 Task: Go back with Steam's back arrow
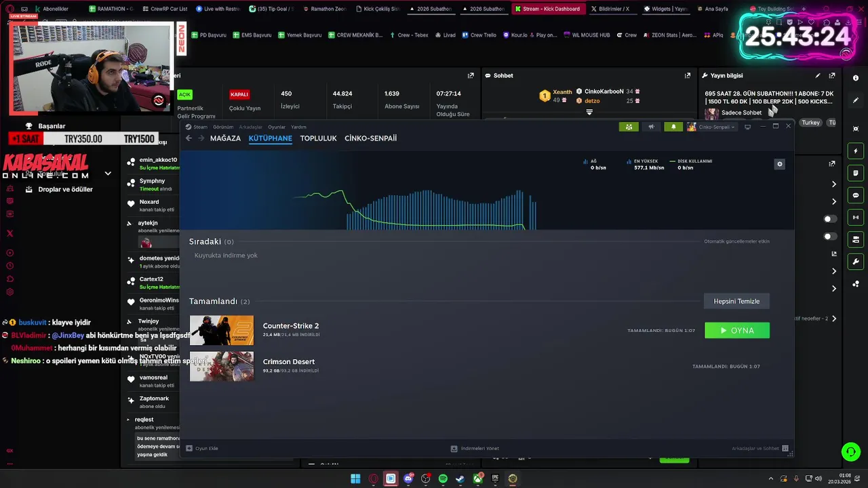(189, 138)
